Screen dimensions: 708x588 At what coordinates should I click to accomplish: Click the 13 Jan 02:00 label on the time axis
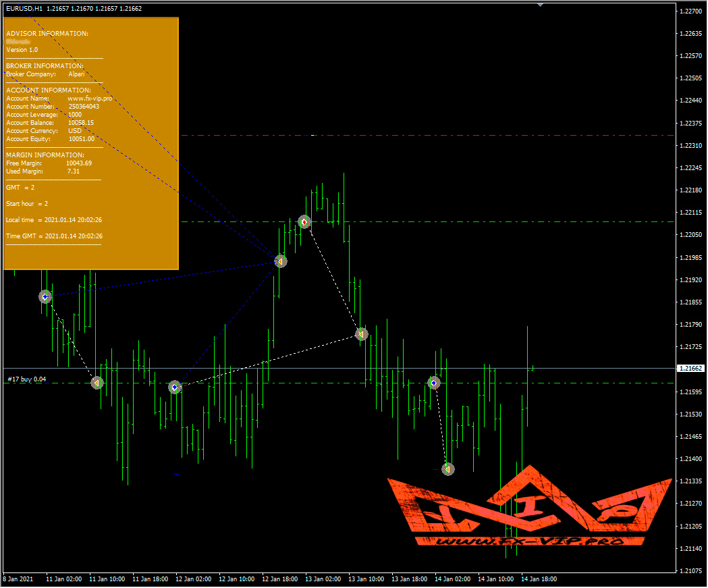click(x=323, y=579)
